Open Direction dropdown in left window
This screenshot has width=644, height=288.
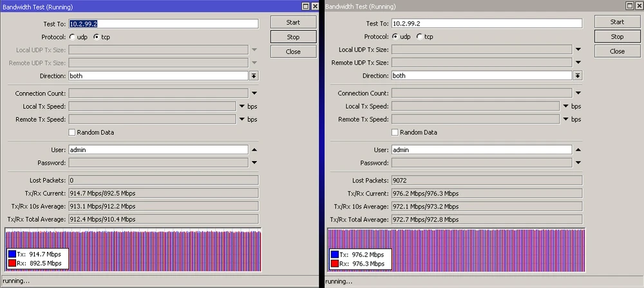254,75
